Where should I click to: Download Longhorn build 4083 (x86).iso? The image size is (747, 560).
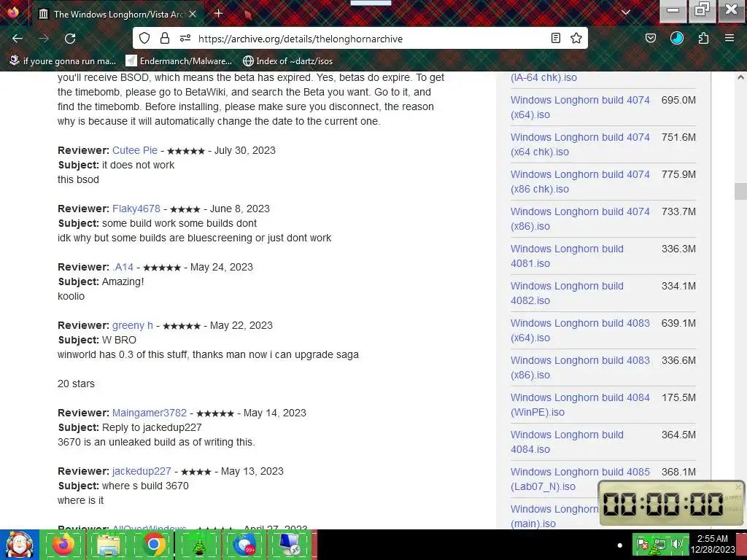click(580, 367)
